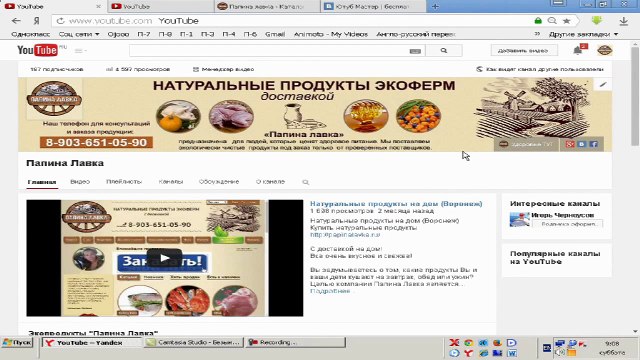This screenshot has width=640, height=360.
Task: Follow the papinalavka.ru link in description
Action: tap(345, 235)
